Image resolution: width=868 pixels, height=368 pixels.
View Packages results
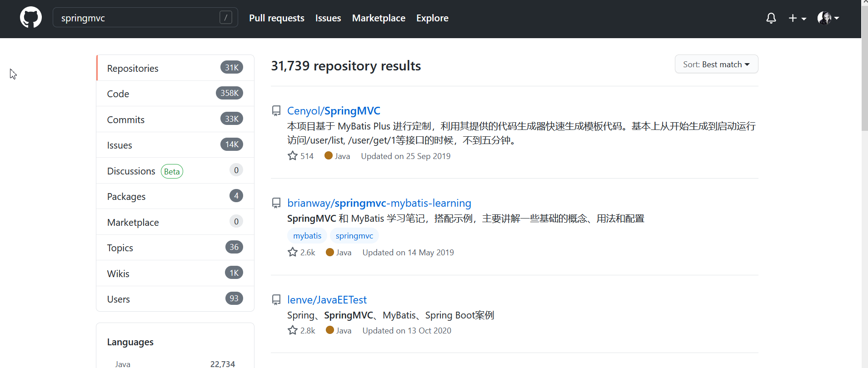coord(175,196)
